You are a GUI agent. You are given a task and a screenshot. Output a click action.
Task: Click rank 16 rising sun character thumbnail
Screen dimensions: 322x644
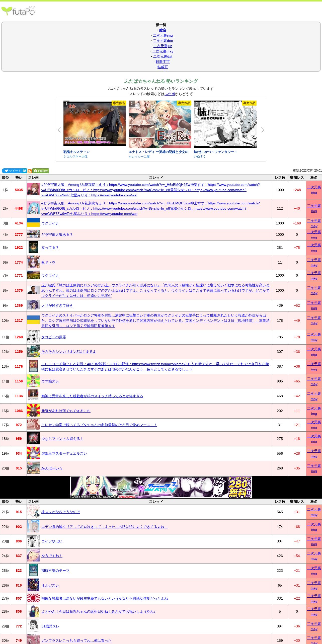click(33, 410)
